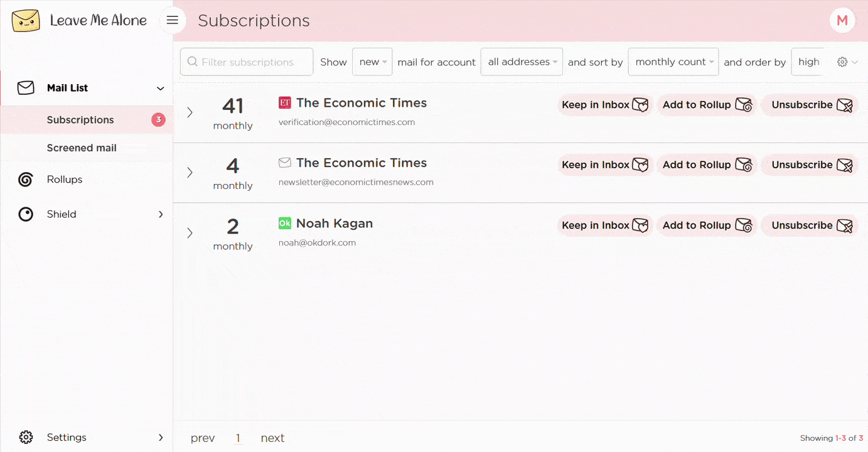Open the 'all addresses' account dropdown
The width and height of the screenshot is (868, 452).
[x=522, y=62]
